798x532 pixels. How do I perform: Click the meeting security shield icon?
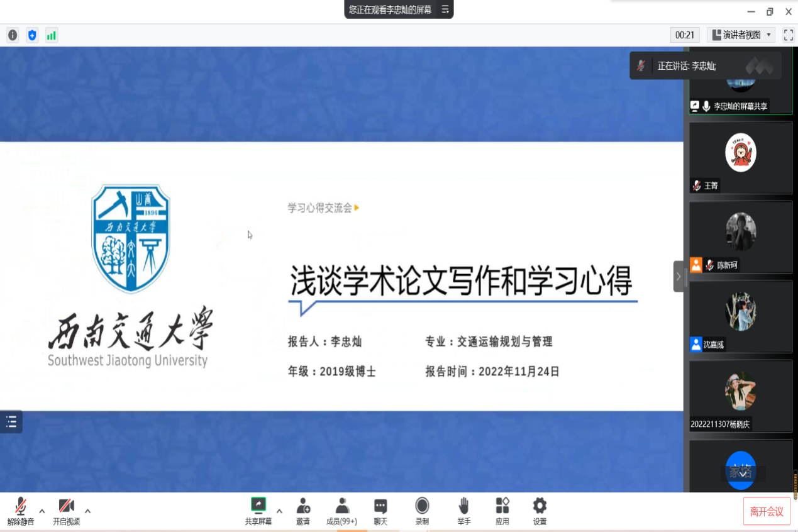(x=31, y=35)
